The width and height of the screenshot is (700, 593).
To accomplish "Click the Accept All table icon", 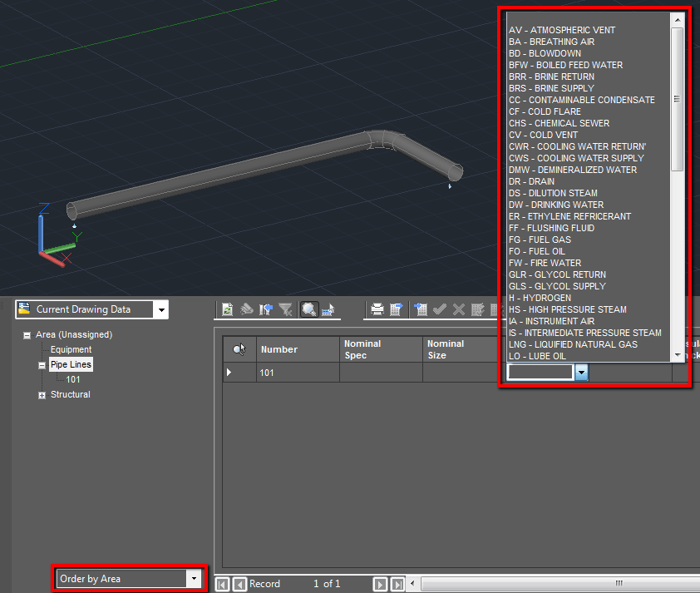I will click(478, 309).
